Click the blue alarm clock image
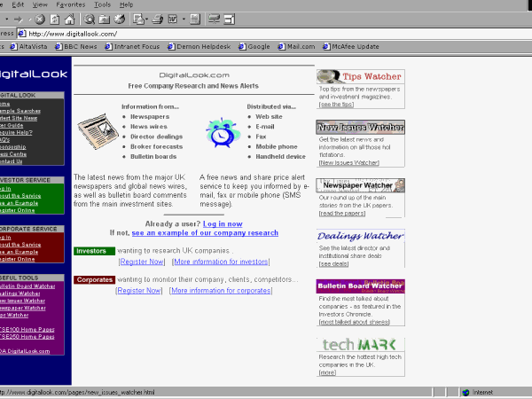Image resolution: width=532 pixels, height=399 pixels. [x=221, y=133]
